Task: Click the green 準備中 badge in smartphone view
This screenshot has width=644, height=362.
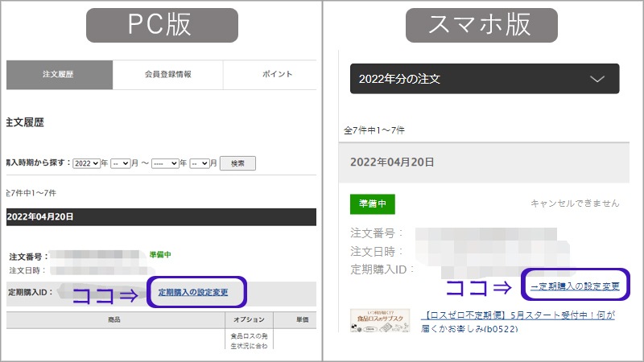Action: coord(373,204)
